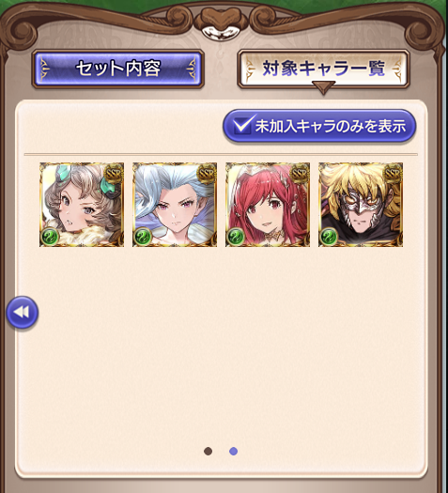Click the wind element icon on the masked blonde character
The image size is (448, 493).
(x=328, y=237)
